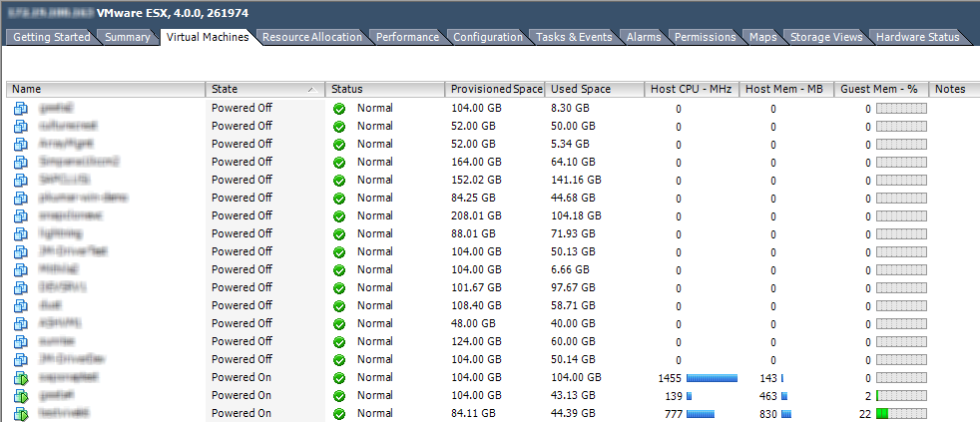Sort by Host Mem - MB column header
The image size is (980, 422).
tap(786, 90)
